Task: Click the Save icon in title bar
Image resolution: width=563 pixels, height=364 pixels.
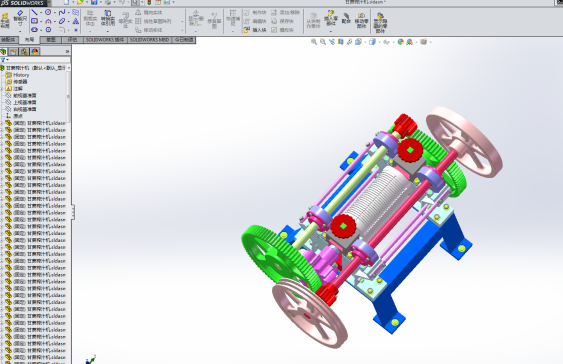Action: (x=94, y=2)
